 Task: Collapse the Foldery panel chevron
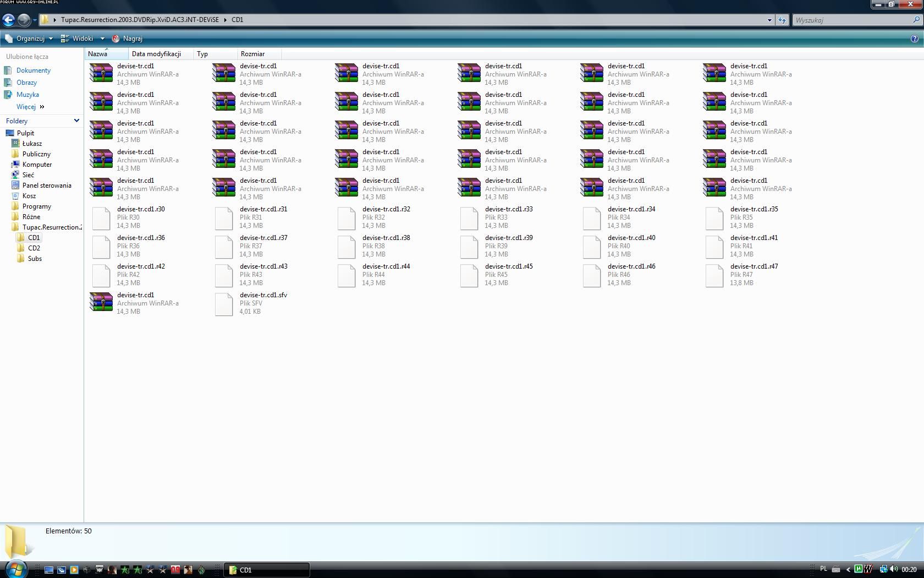point(76,121)
